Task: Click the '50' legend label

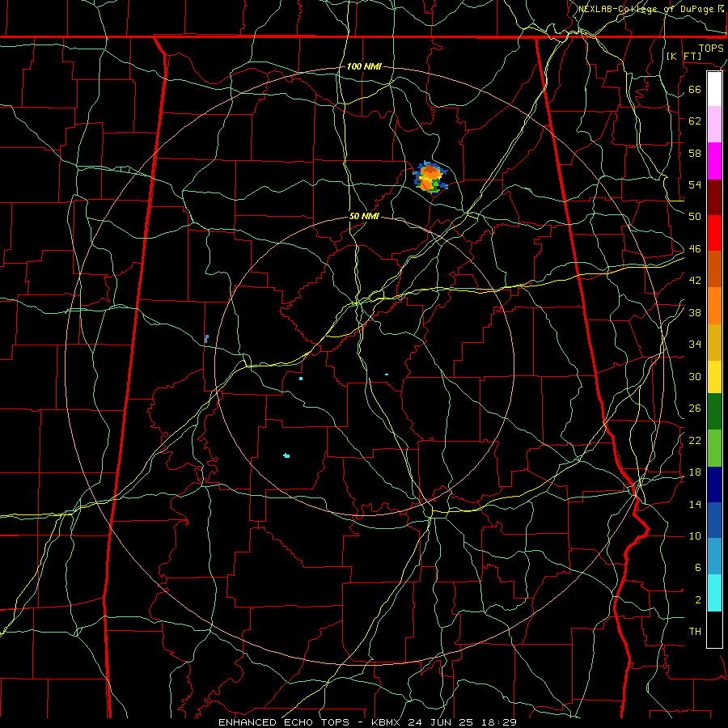Action: point(695,217)
